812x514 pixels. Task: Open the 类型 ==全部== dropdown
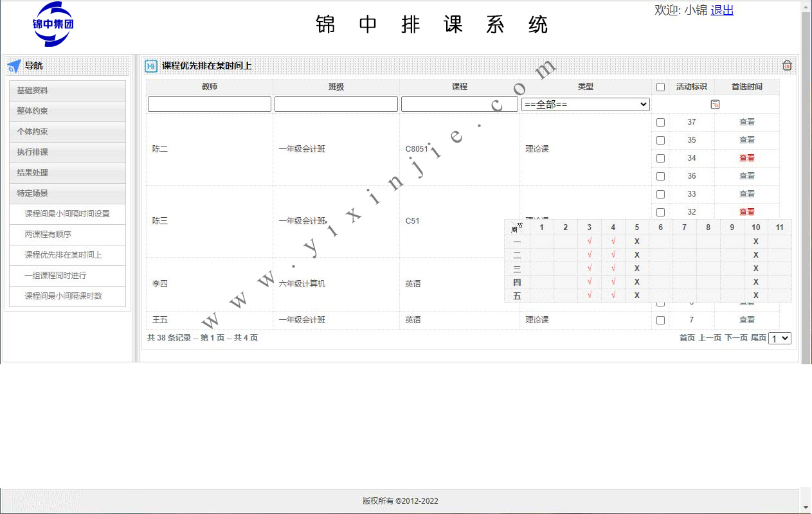pyautogui.click(x=585, y=104)
